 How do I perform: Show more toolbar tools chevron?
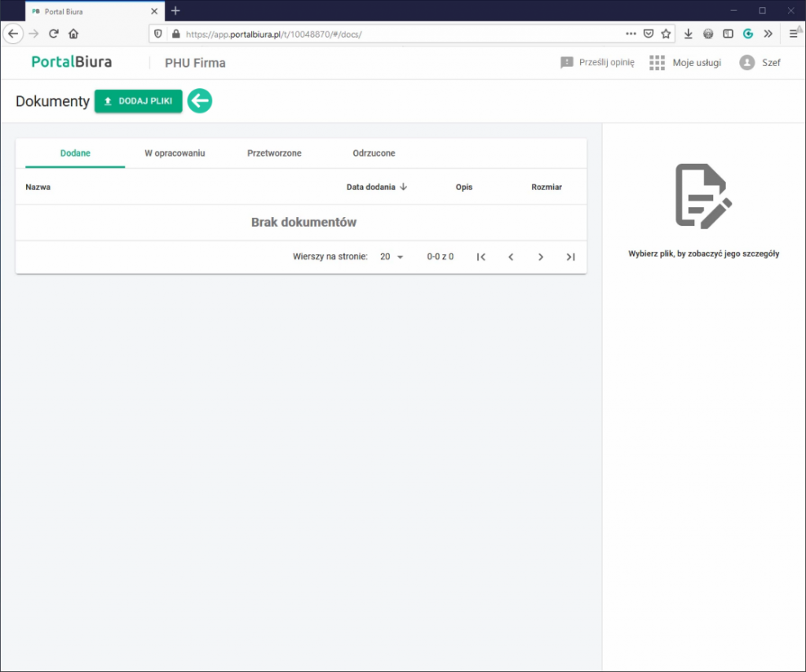(x=768, y=34)
